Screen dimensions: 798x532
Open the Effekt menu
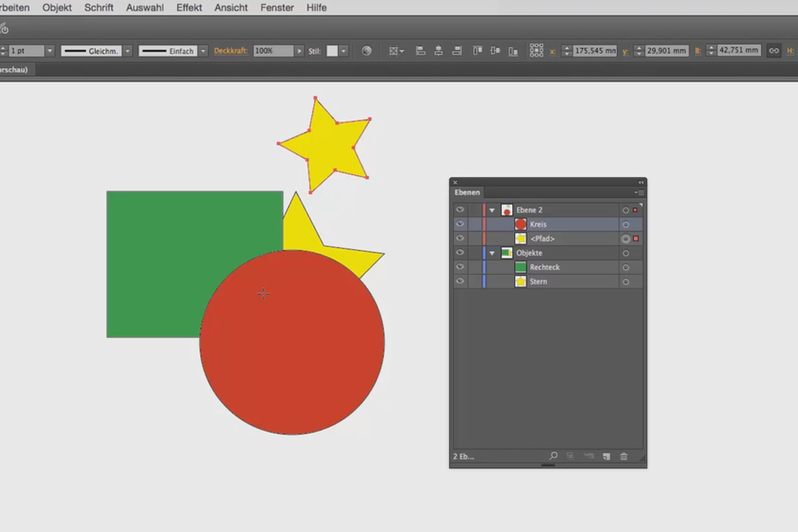tap(190, 8)
